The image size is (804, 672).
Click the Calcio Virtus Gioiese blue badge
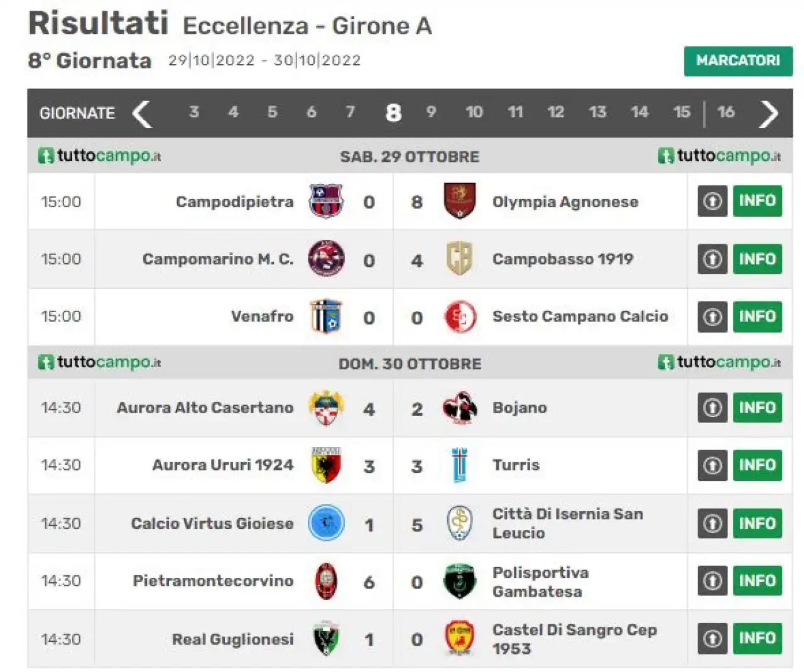point(326,523)
